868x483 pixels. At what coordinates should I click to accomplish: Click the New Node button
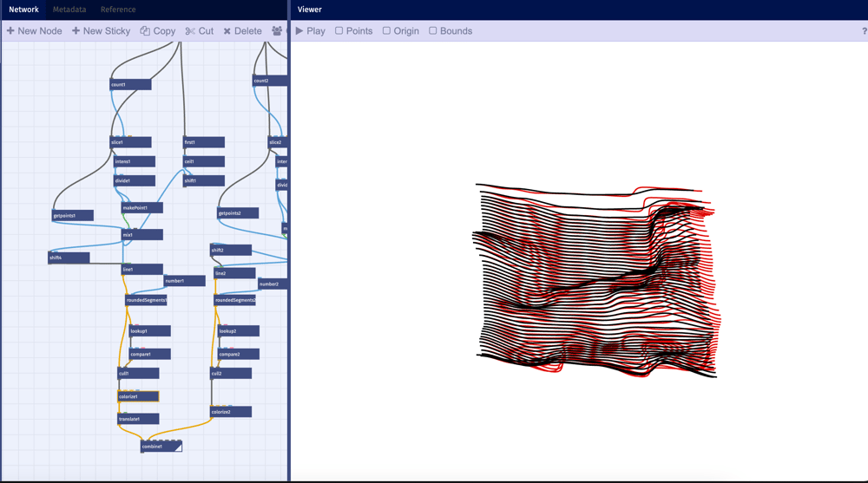click(x=35, y=31)
